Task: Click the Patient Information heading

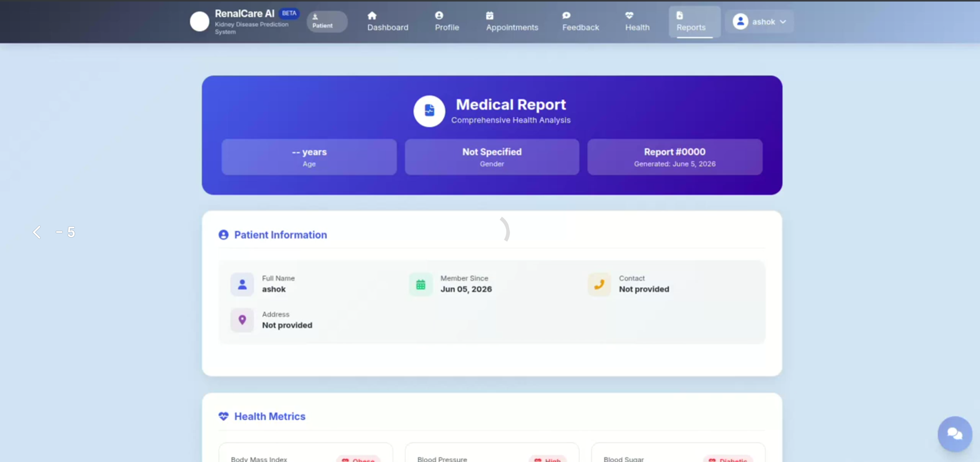Action: (x=281, y=235)
